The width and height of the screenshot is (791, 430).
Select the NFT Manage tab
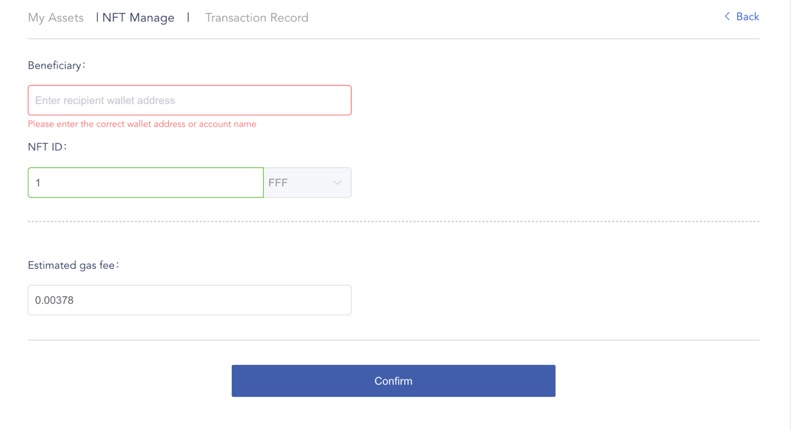138,18
